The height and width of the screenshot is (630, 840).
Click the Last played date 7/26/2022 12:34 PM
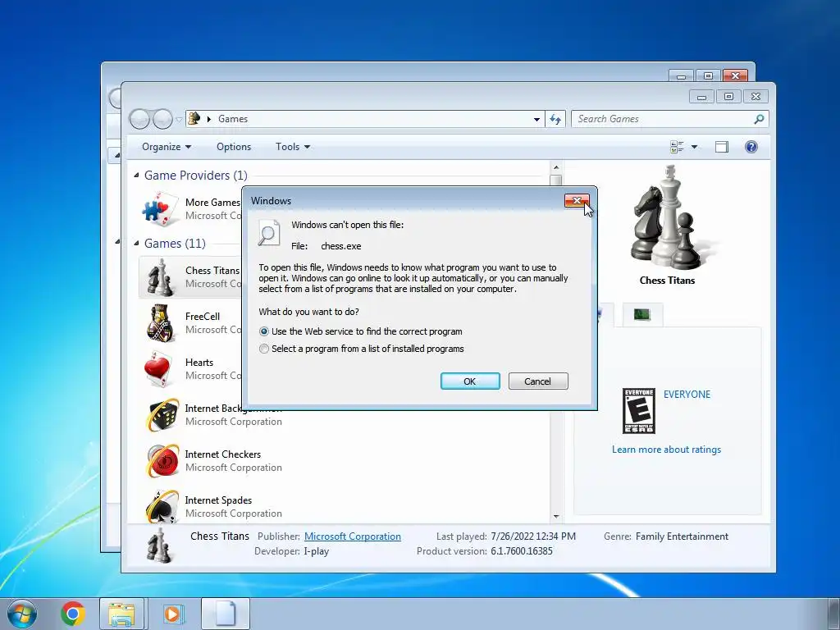533,536
